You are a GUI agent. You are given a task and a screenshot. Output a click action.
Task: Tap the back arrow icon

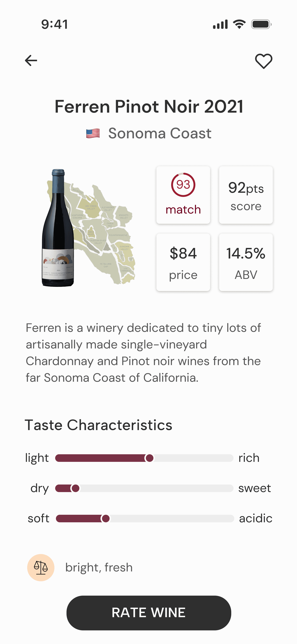coord(31,60)
